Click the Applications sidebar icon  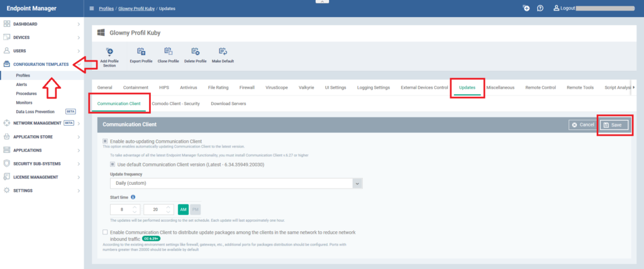coord(6,150)
